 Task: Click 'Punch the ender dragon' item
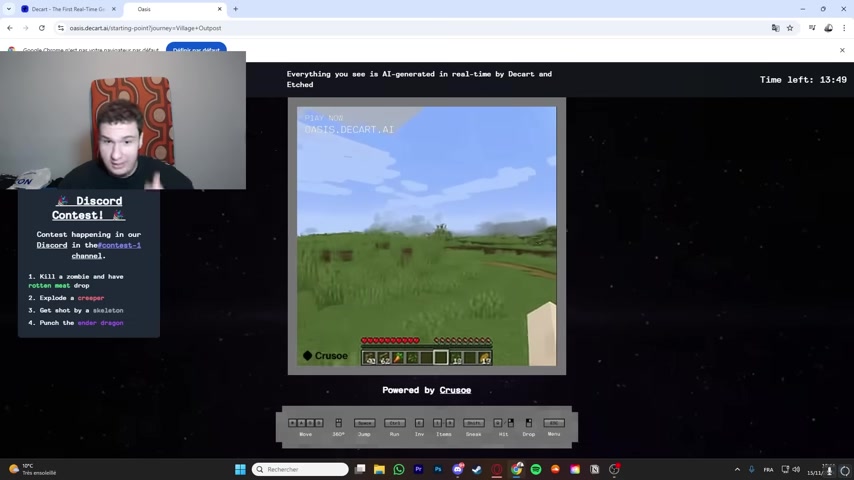pos(76,323)
